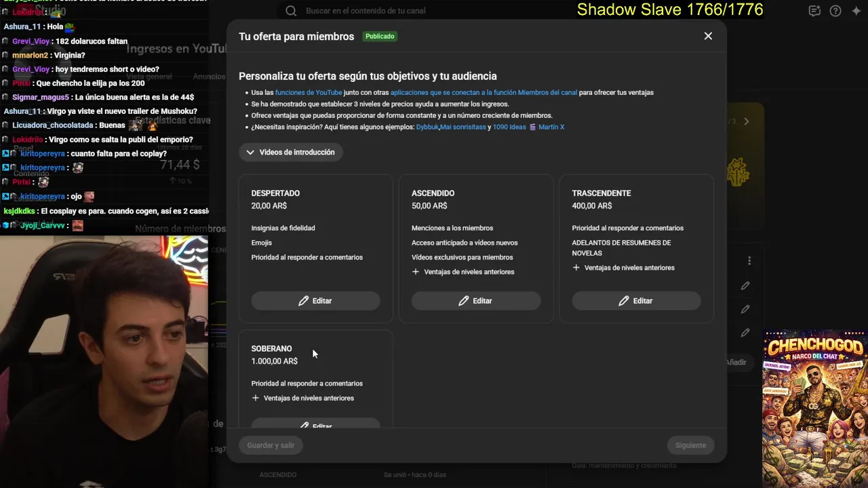The height and width of the screenshot is (488, 868).
Task: Open the help question mark icon
Action: (x=835, y=11)
